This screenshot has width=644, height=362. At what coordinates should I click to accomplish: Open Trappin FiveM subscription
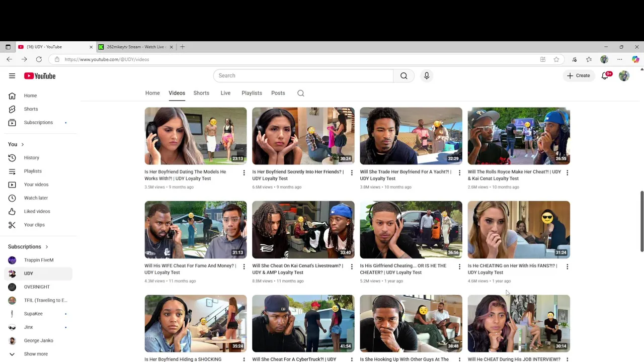click(x=38, y=260)
